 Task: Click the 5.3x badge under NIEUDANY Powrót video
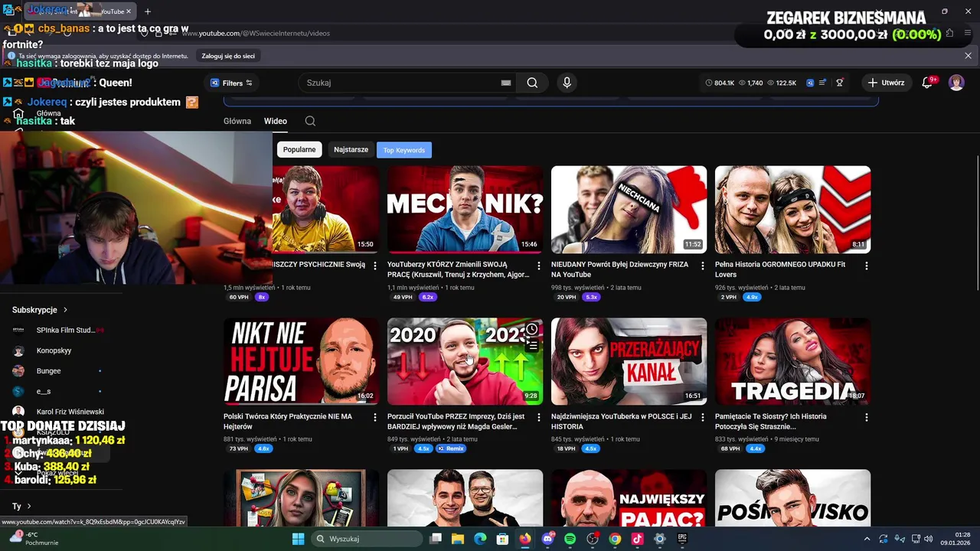tap(591, 297)
